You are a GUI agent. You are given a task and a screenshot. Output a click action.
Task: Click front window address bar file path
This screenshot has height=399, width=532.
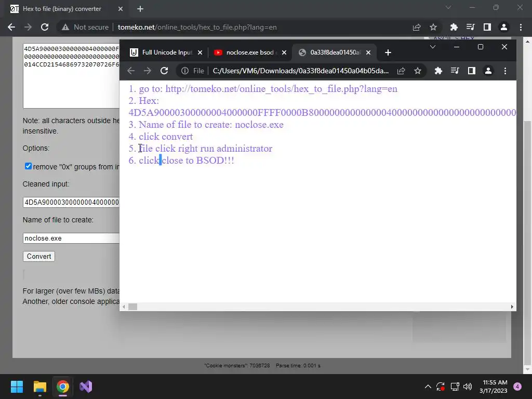pyautogui.click(x=301, y=71)
